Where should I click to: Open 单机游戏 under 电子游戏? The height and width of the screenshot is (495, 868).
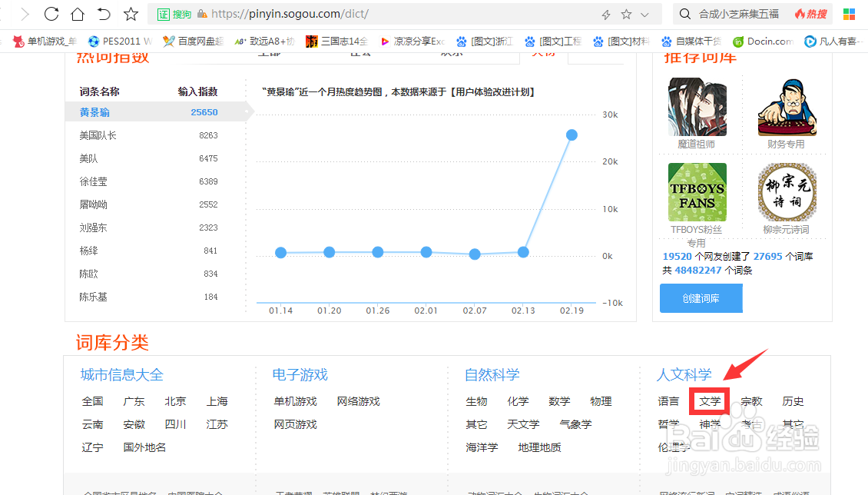pyautogui.click(x=296, y=400)
